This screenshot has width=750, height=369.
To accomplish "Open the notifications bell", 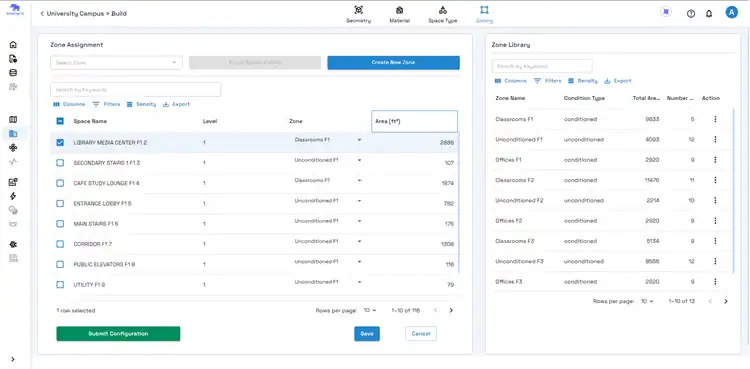I will (709, 14).
